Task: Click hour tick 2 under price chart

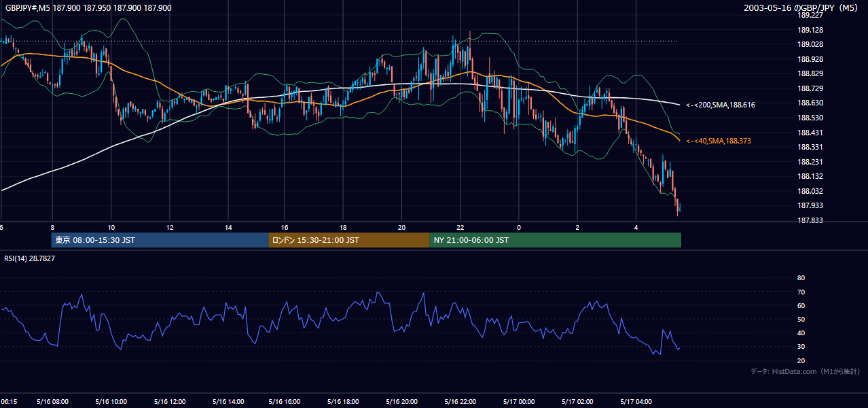Action: point(577,227)
